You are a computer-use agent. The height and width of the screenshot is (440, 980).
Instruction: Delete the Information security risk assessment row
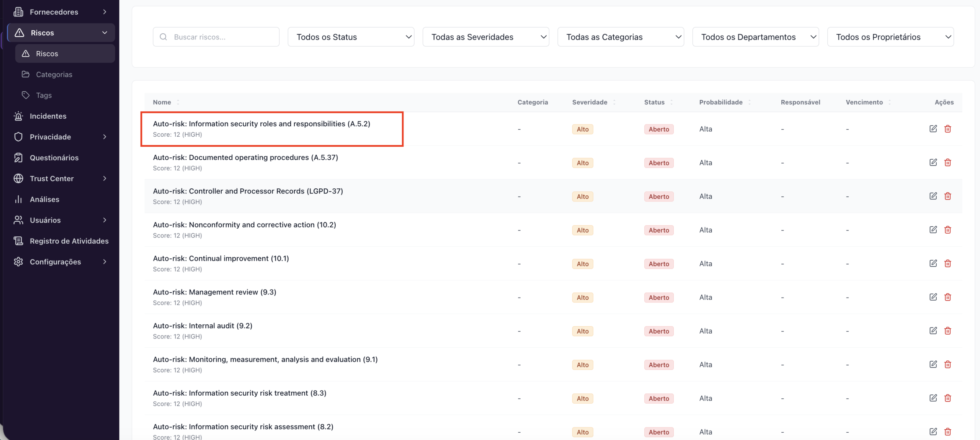947,432
